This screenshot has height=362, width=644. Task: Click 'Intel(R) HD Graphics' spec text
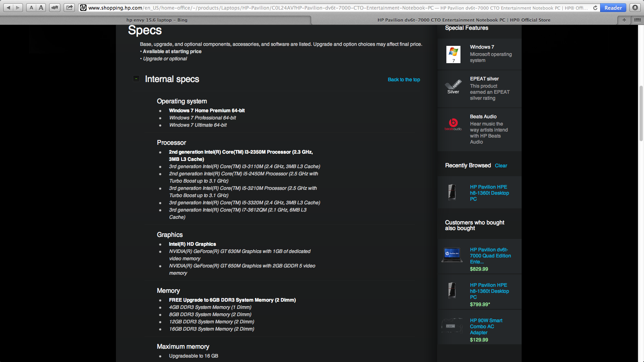[x=192, y=244]
